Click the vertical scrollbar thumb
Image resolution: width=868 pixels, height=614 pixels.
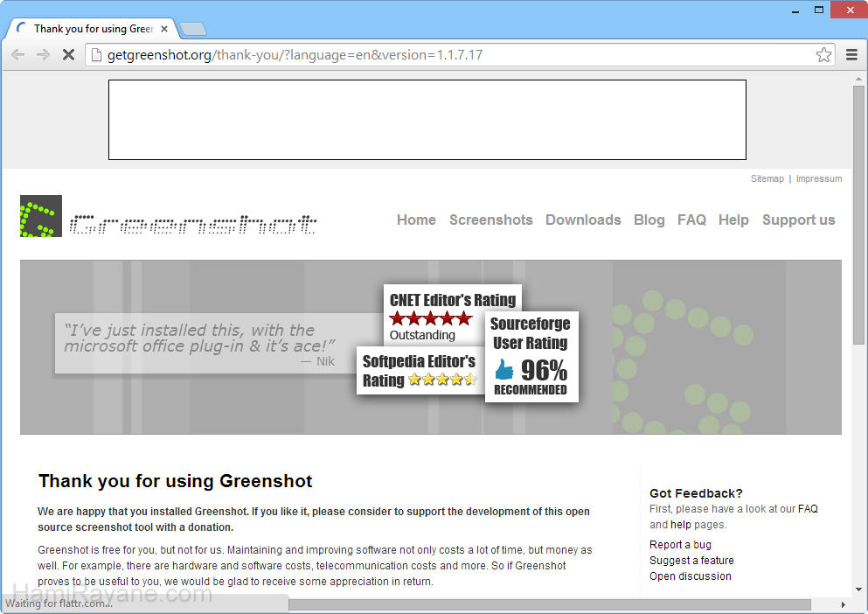pyautogui.click(x=858, y=215)
